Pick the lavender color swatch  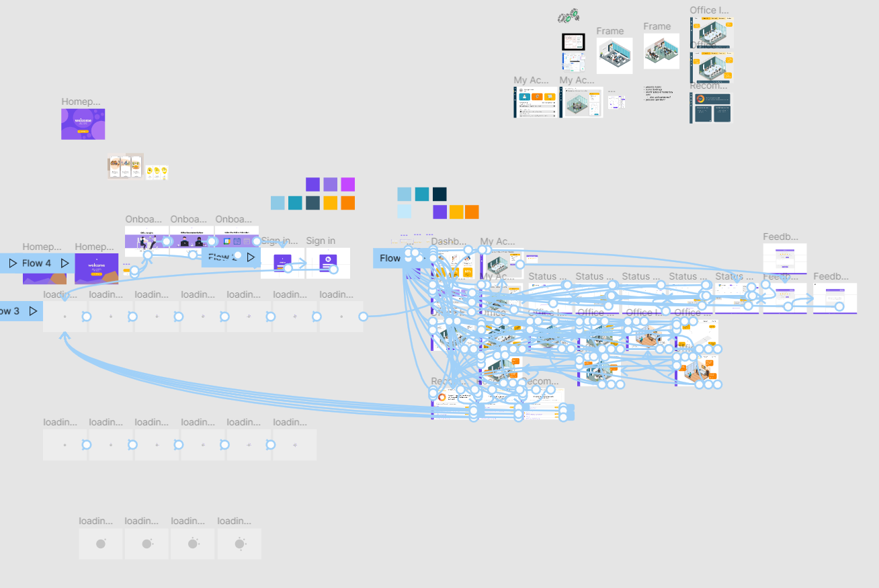coord(330,184)
